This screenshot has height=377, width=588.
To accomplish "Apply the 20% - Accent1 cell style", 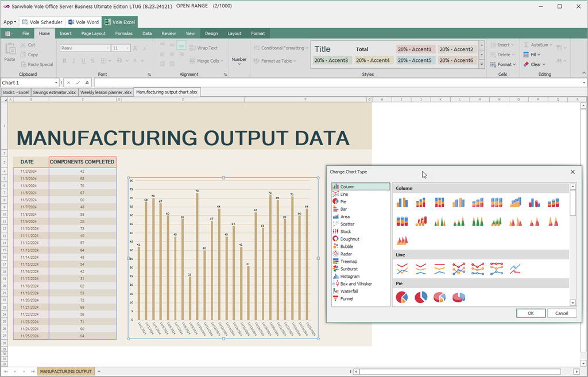I will pos(415,49).
